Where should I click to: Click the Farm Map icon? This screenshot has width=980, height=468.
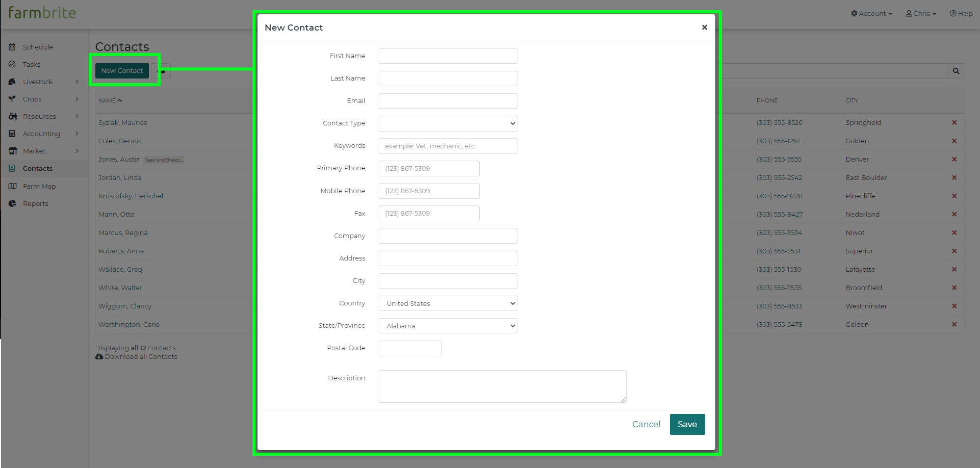[13, 186]
